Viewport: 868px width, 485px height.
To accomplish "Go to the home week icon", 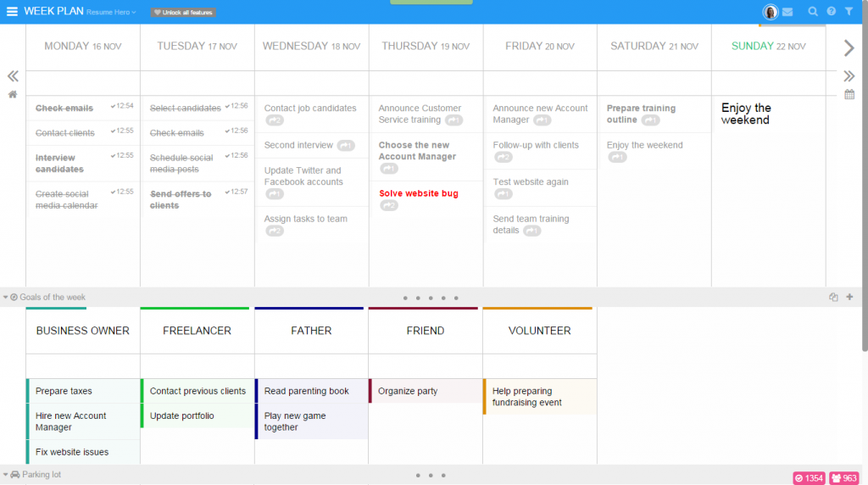I will click(x=13, y=94).
